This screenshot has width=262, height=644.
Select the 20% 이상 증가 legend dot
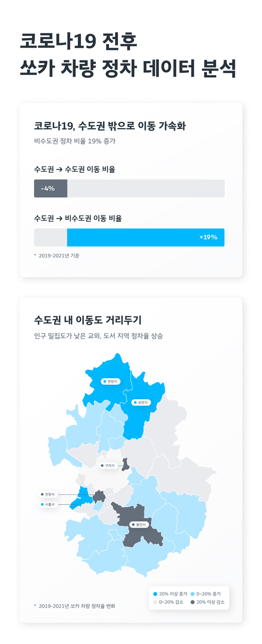(x=155, y=594)
